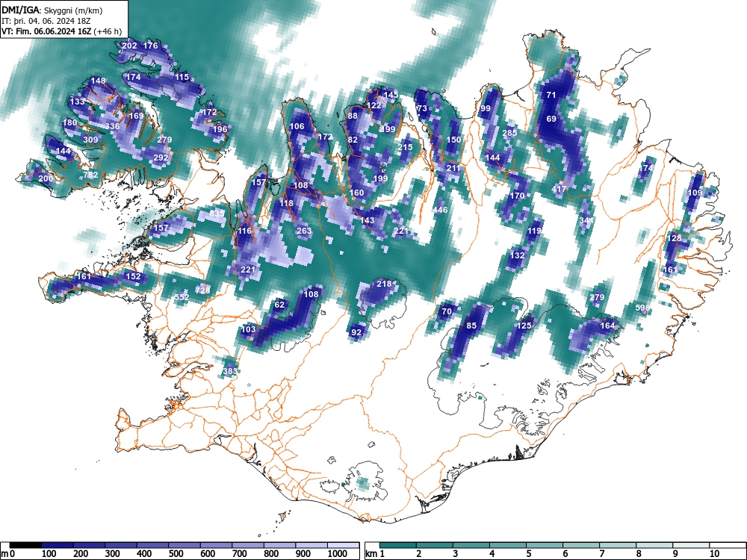
Task: Select the map value 125
Action: (x=524, y=326)
